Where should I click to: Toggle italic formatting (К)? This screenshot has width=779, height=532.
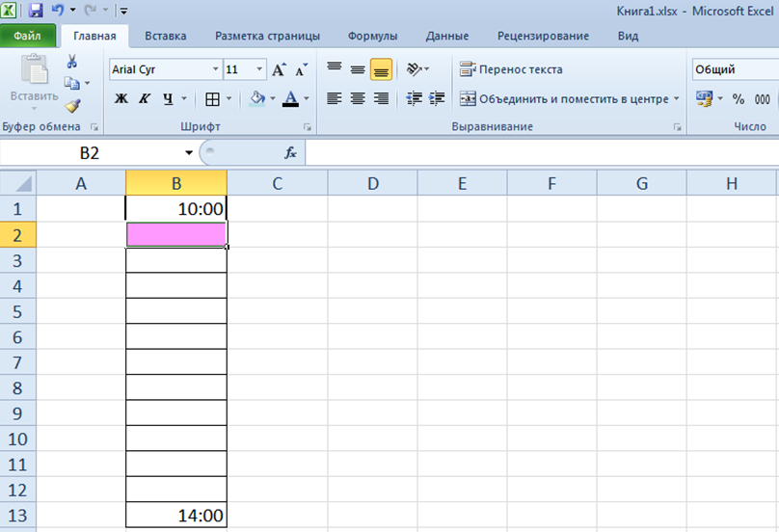145,98
